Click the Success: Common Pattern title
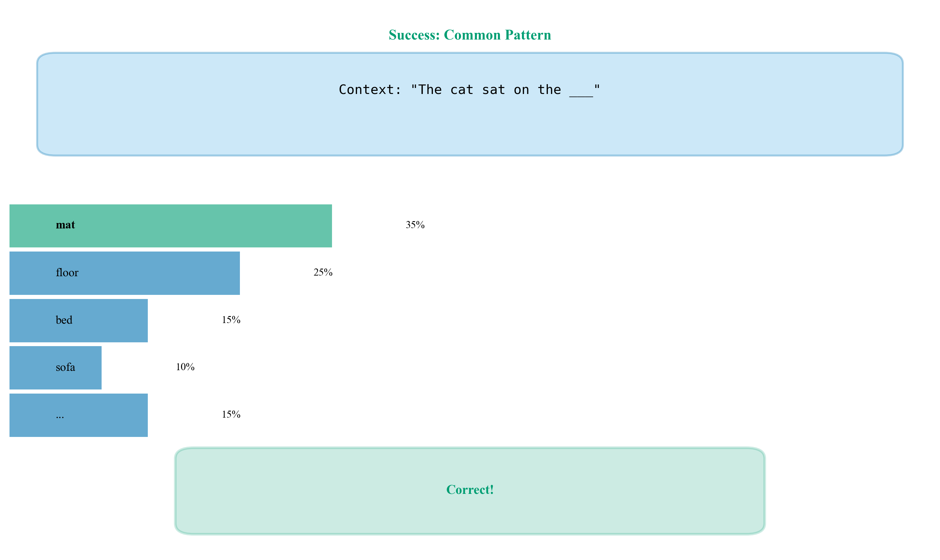The height and width of the screenshot is (560, 940). click(470, 35)
